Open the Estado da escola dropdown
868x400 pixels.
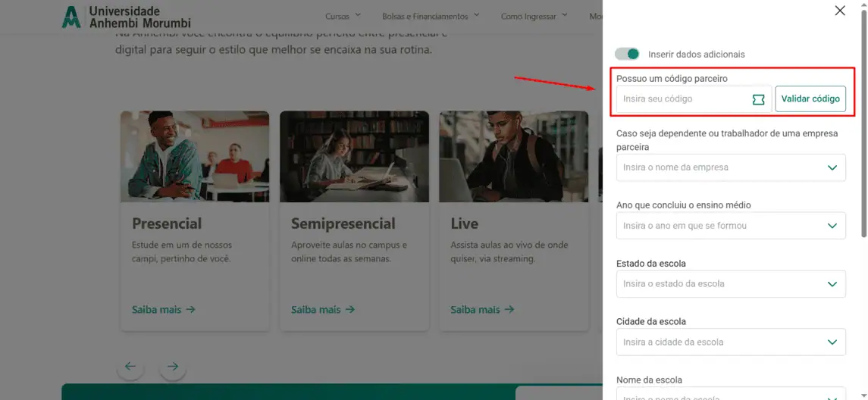(x=731, y=284)
